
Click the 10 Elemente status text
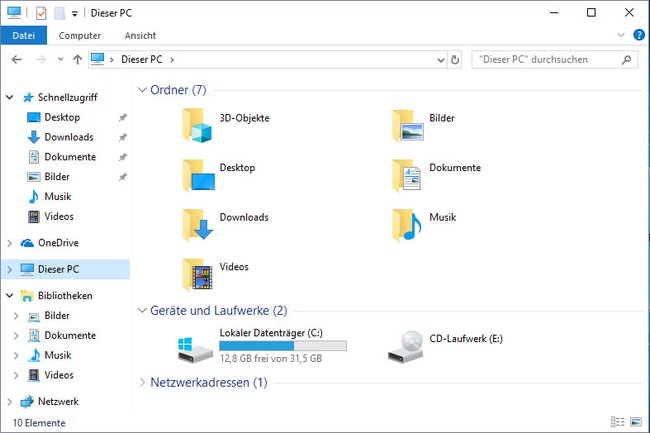tap(39, 423)
